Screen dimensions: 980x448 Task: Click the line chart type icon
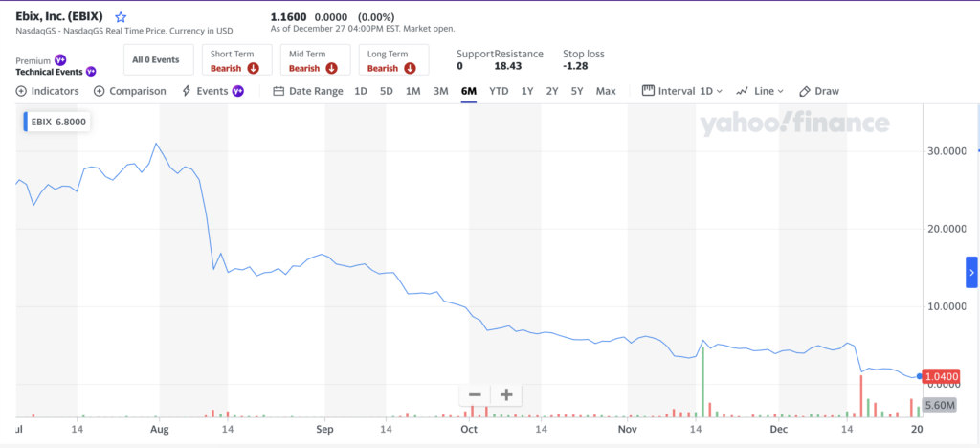coord(743,91)
